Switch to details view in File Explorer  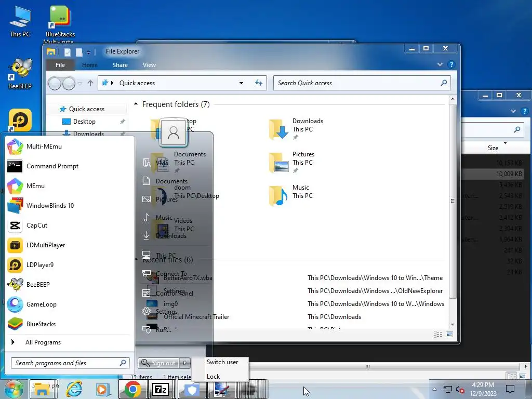coord(437,335)
